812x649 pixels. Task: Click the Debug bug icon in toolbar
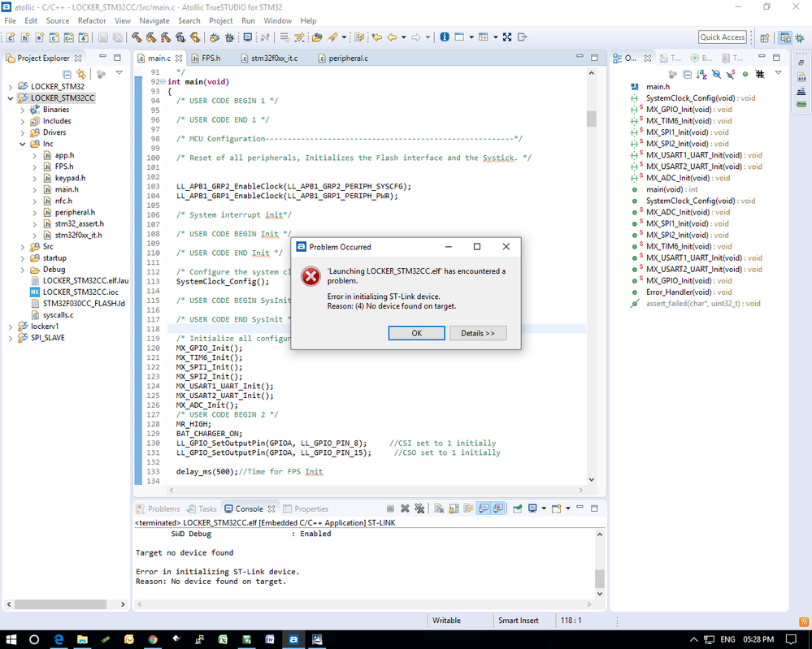[x=215, y=37]
